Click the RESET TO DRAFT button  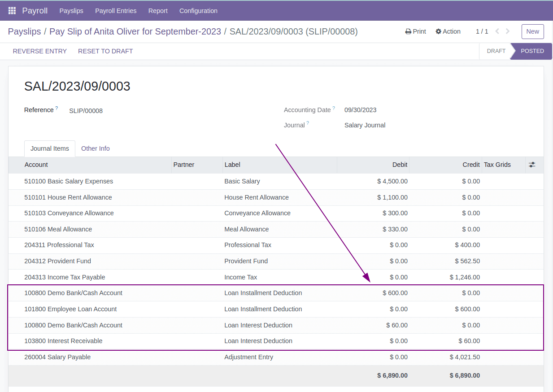[x=105, y=51]
